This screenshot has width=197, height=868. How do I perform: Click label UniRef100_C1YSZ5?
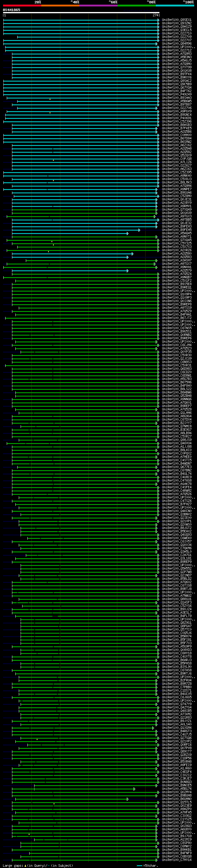pyautogui.click(x=176, y=819)
